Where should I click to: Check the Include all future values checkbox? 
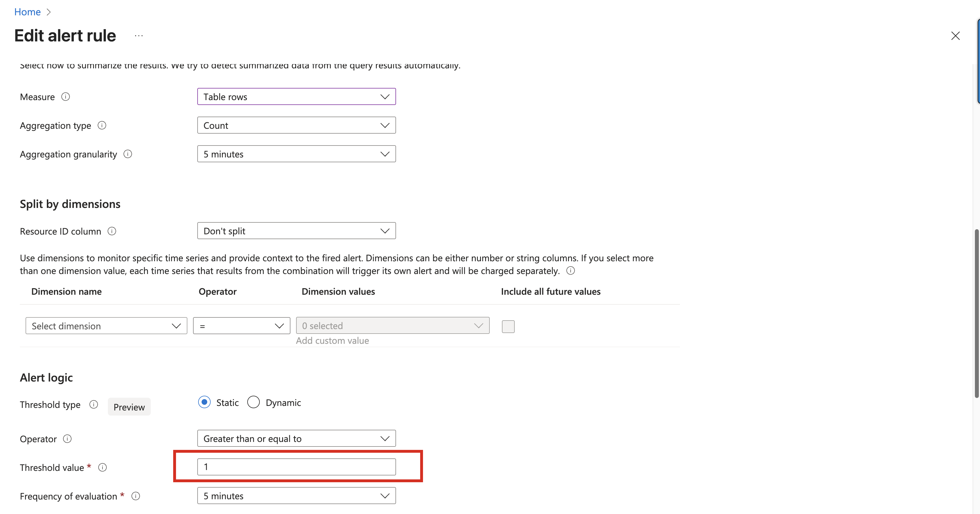pos(508,326)
